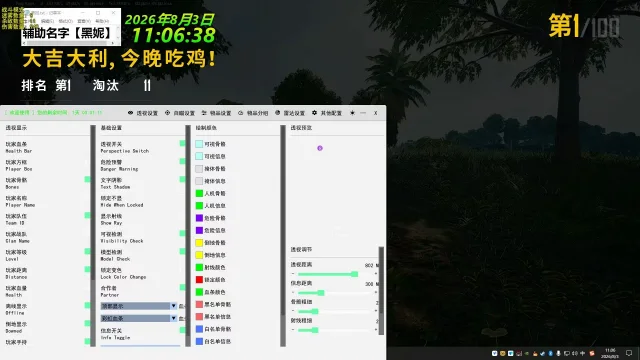Switch to the 雷达设置 radar tab
This screenshot has width=640, height=360.
coord(290,113)
